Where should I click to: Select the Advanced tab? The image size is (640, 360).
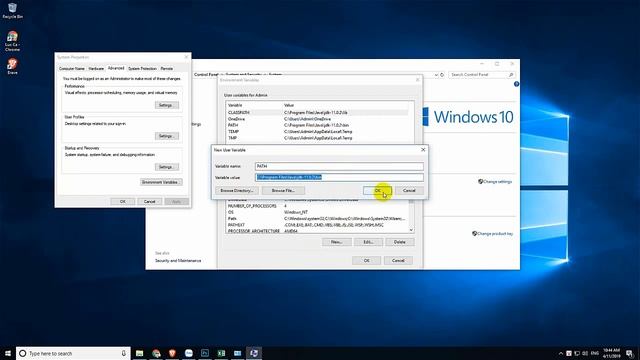pos(116,68)
